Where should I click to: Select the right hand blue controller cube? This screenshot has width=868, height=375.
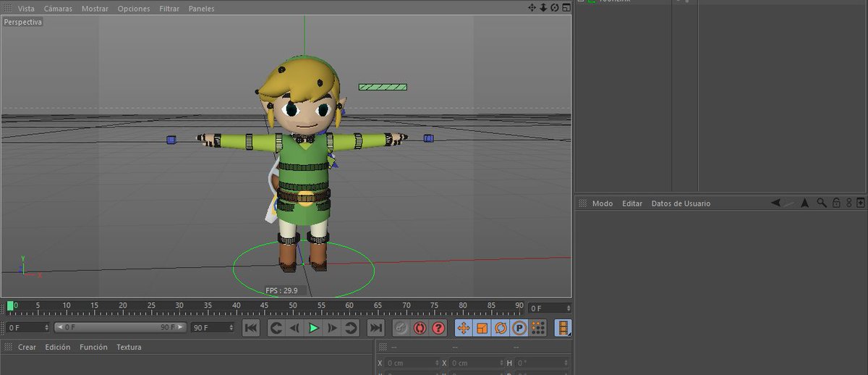[429, 138]
